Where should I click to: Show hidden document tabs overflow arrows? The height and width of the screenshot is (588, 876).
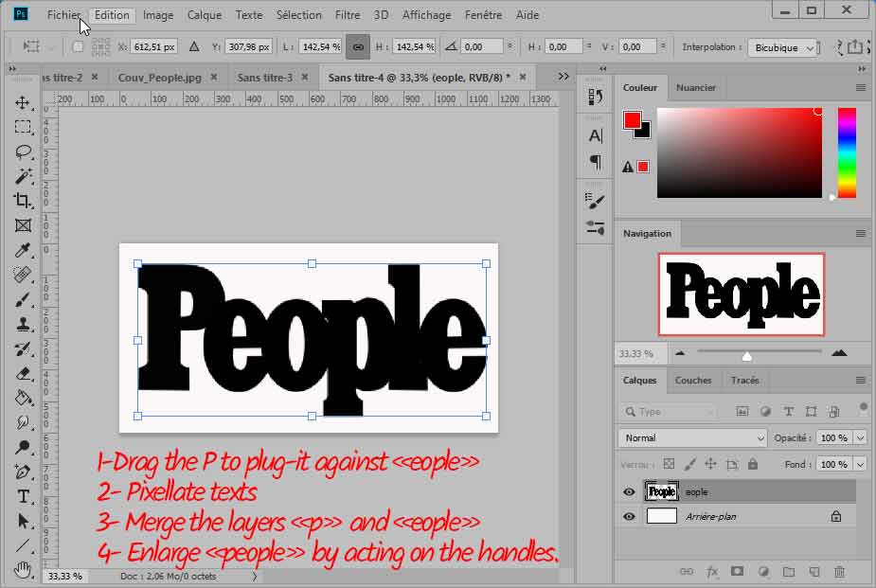point(563,77)
